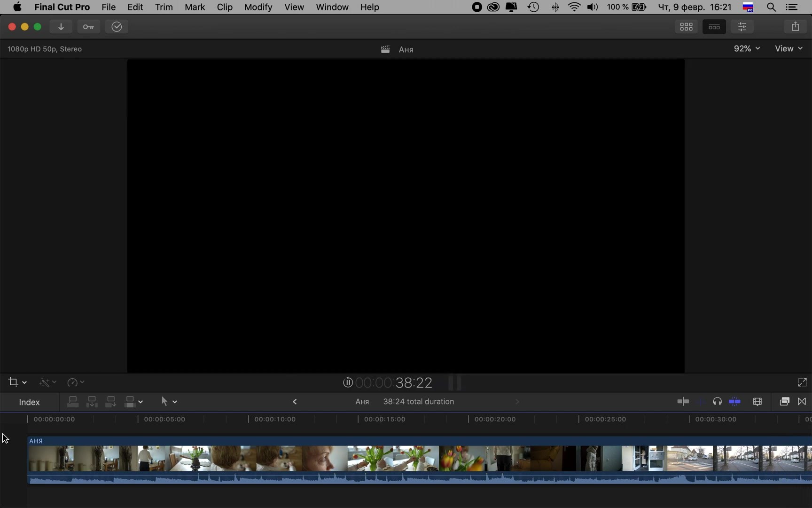Click the Connect clip to storyline icon
This screenshot has width=812, height=508.
click(x=73, y=402)
